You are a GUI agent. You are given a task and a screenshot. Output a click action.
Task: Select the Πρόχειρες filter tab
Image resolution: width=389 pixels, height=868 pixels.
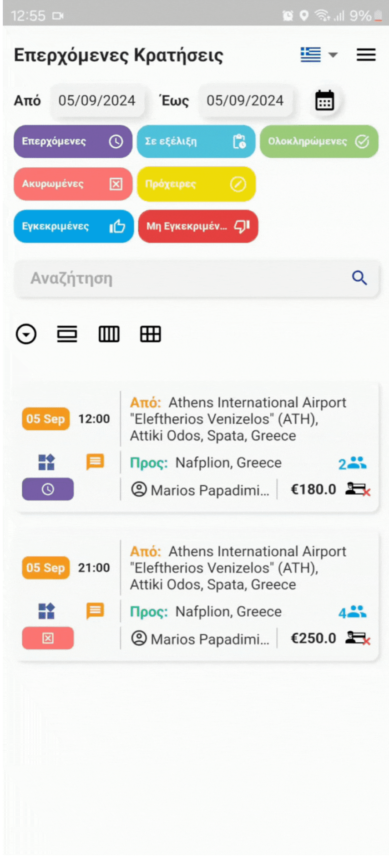click(196, 184)
